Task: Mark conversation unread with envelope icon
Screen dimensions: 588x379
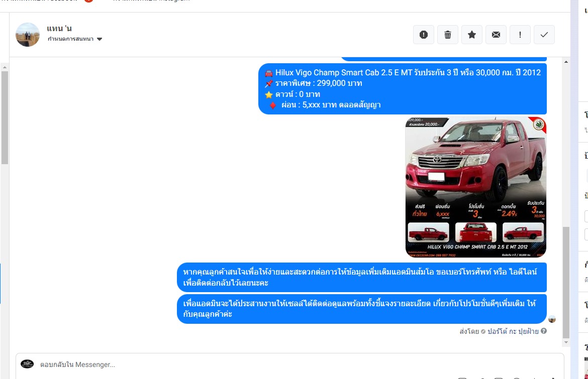Action: [x=496, y=35]
